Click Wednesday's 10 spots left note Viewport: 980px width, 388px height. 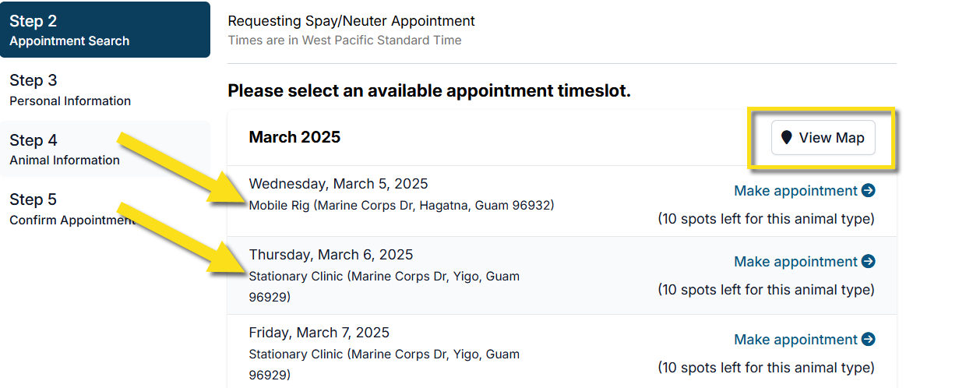tap(766, 219)
